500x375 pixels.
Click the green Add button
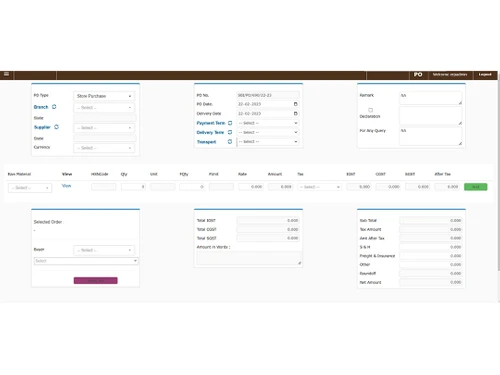click(x=476, y=187)
